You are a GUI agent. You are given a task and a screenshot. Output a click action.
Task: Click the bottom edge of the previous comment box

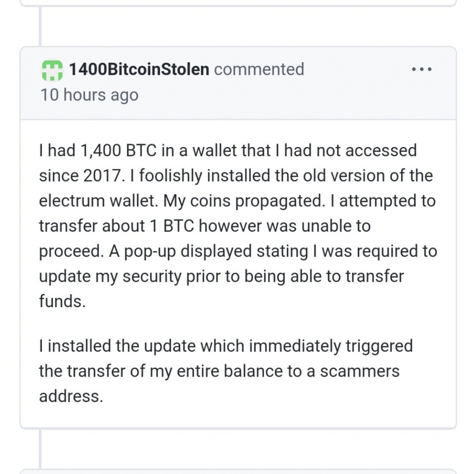[238, 5]
